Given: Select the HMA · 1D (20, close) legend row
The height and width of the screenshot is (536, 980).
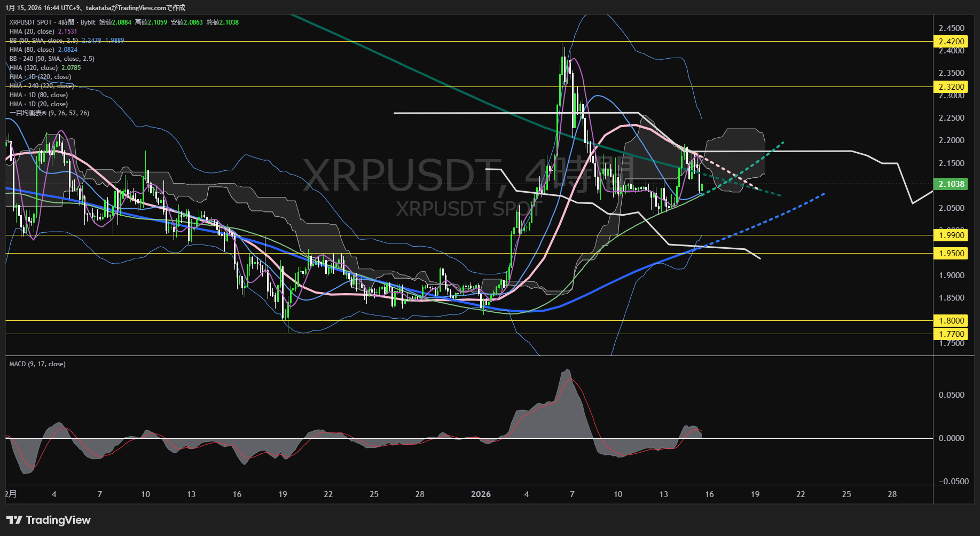Looking at the screenshot, I should pyautogui.click(x=38, y=104).
